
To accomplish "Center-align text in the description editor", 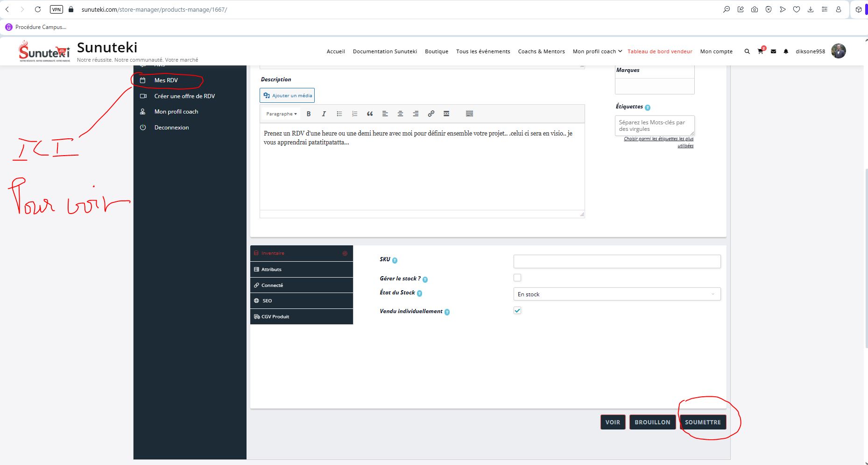I will click(400, 114).
